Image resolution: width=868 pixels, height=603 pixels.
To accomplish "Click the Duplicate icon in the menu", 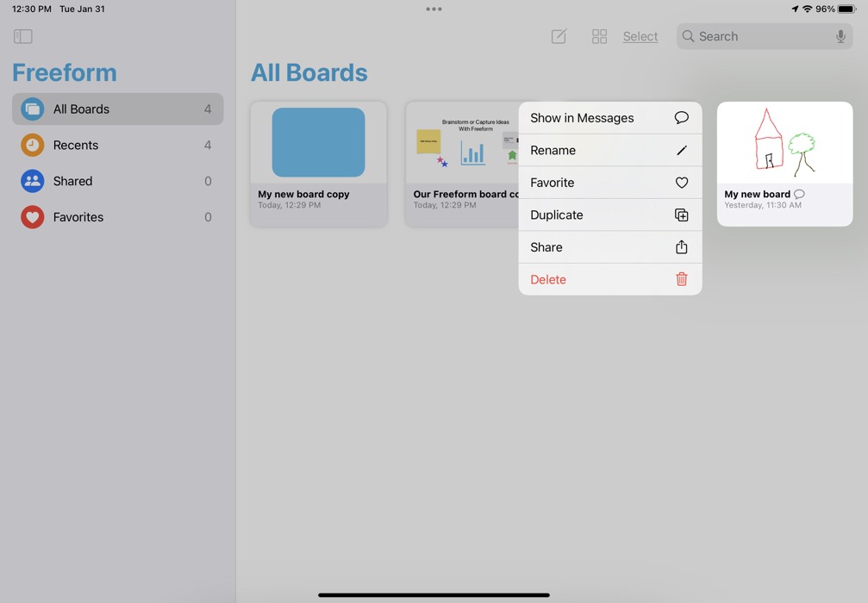I will coord(682,214).
